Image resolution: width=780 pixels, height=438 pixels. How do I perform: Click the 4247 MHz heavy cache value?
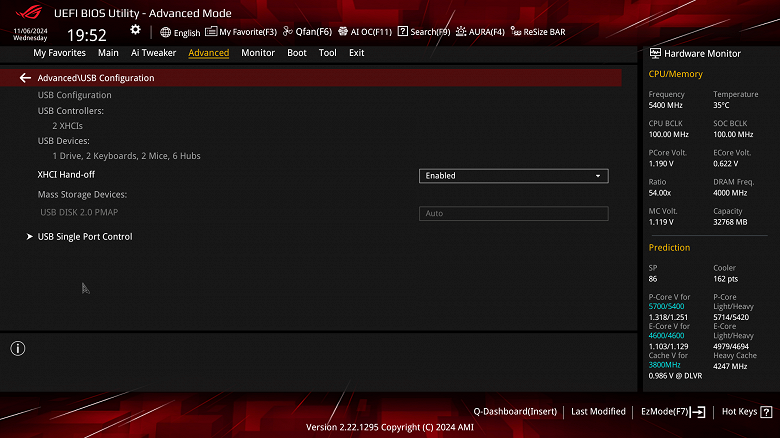tap(730, 367)
